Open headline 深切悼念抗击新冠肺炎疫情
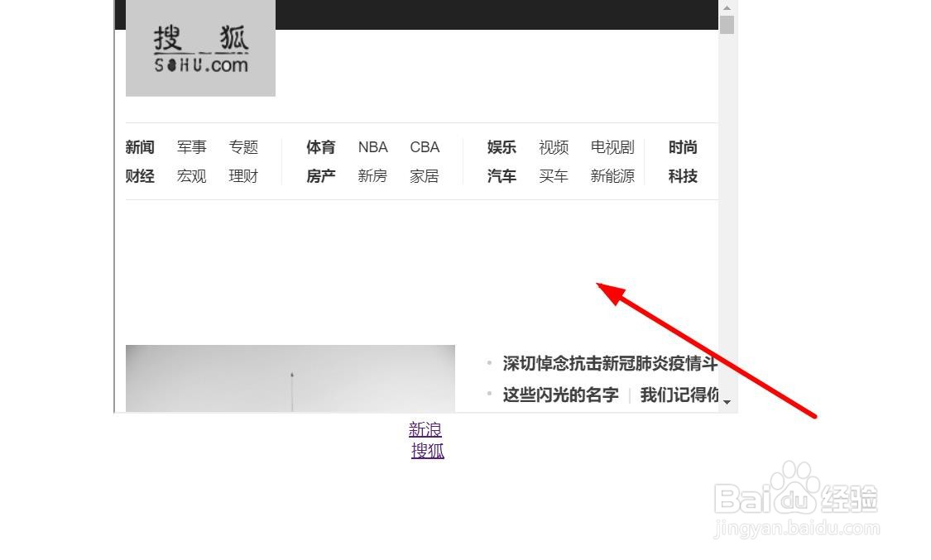The width and height of the screenshot is (931, 560). tap(611, 363)
